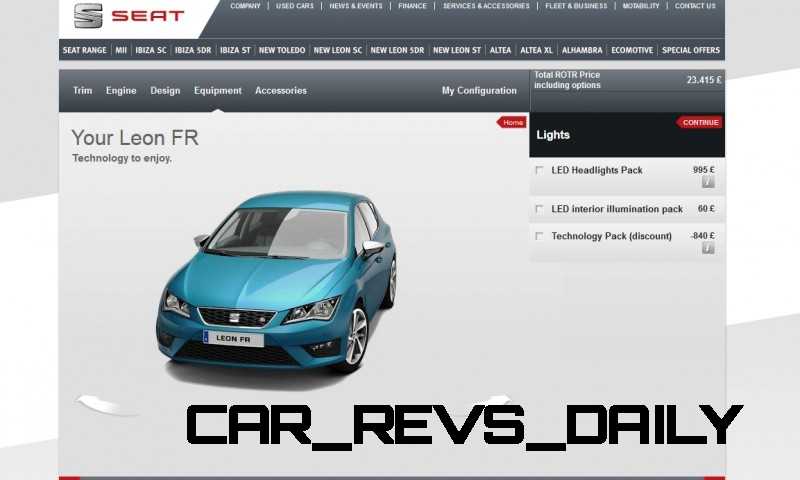Select Ibiza ST model
This screenshot has height=480, width=800.
click(235, 50)
